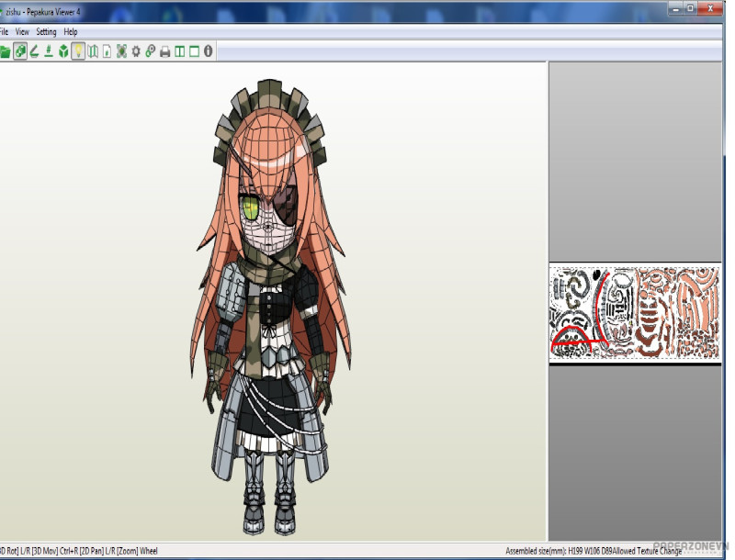Click the folded map unfold icon

click(93, 51)
